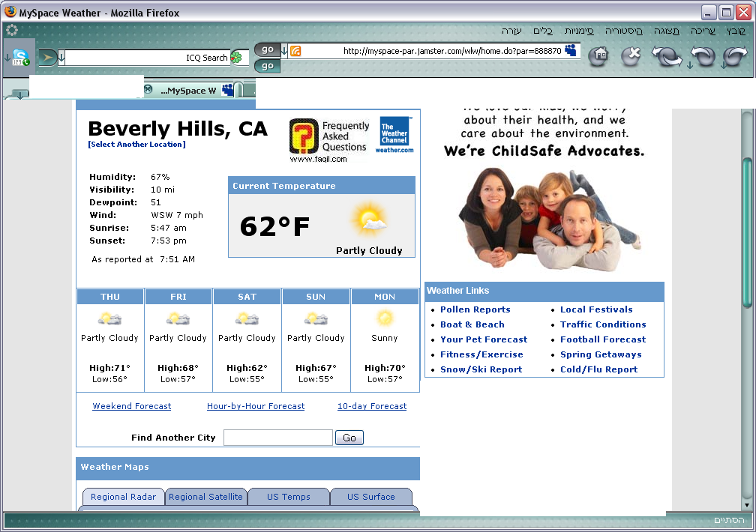
Task: Click the ICQ flower search icon
Action: coord(236,58)
